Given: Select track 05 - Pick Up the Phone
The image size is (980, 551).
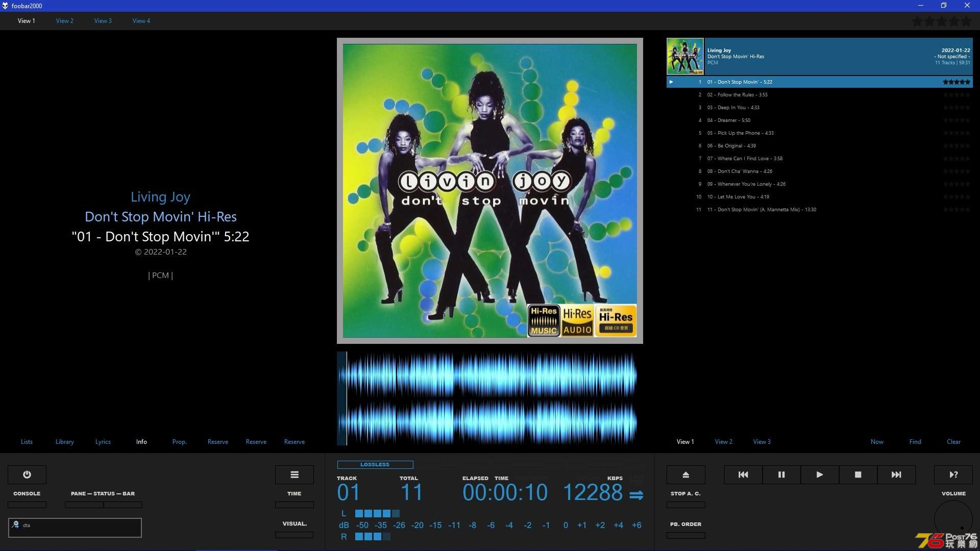Looking at the screenshot, I should 819,133.
